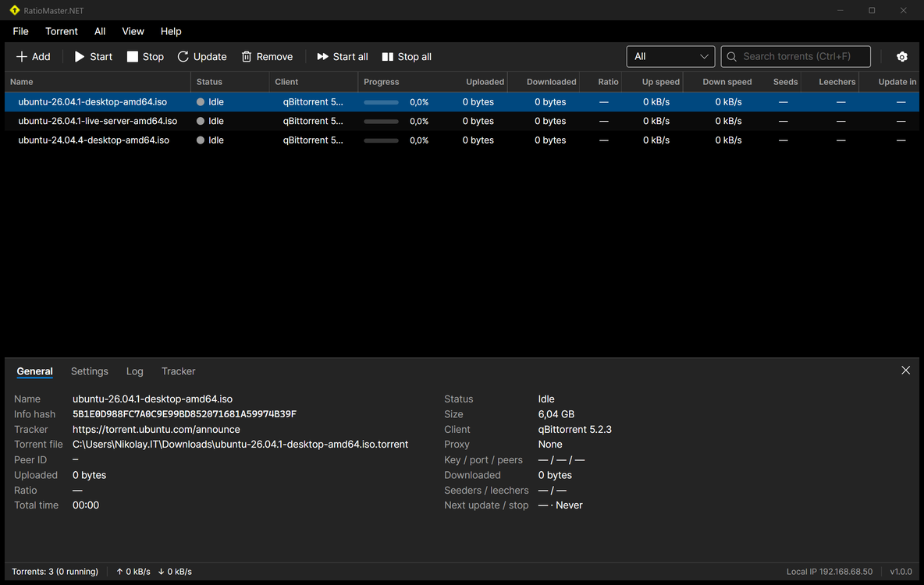
Task: Switch to the Settings tab
Action: click(x=90, y=371)
